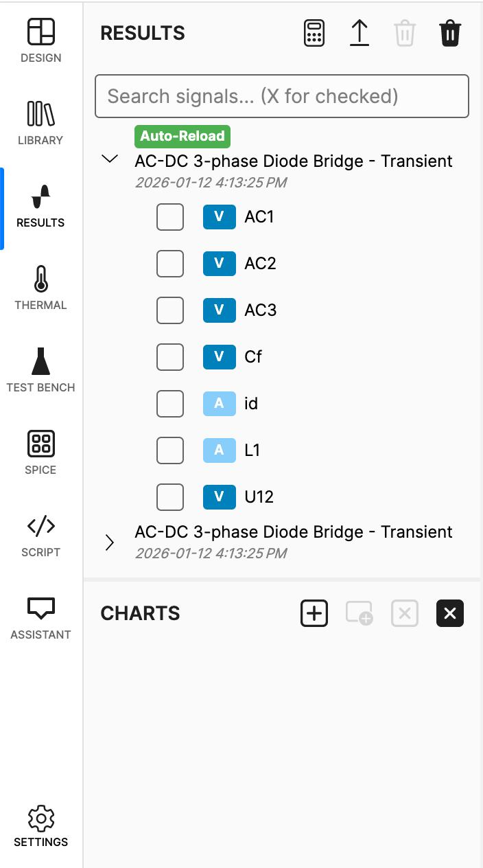Screen dimensions: 483x868
Task: Open the SPICE panel in the sidebar
Action: [40, 451]
